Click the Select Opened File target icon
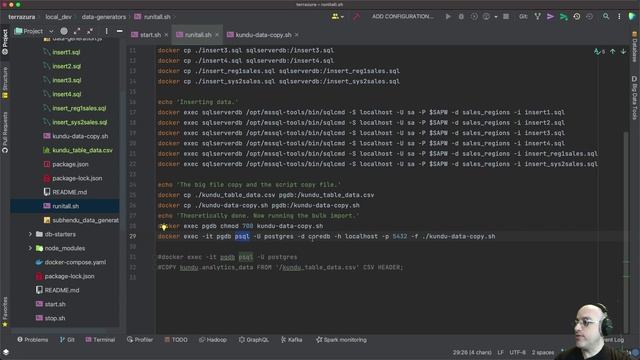 tap(64, 31)
